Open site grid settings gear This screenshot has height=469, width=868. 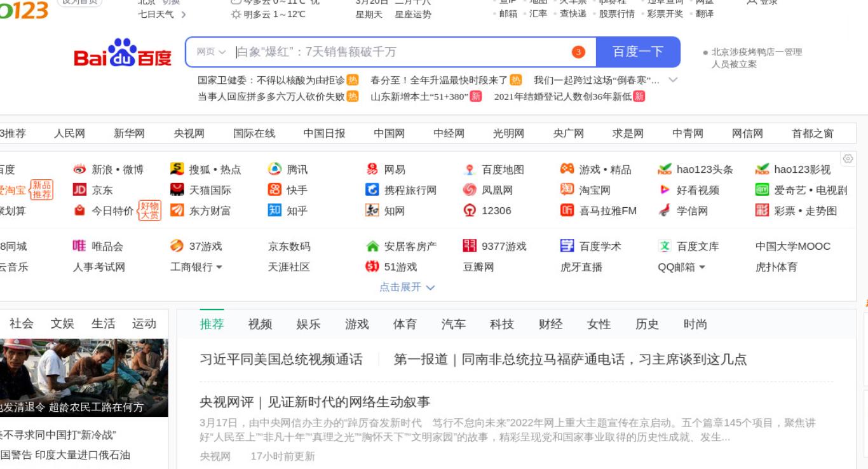(848, 158)
